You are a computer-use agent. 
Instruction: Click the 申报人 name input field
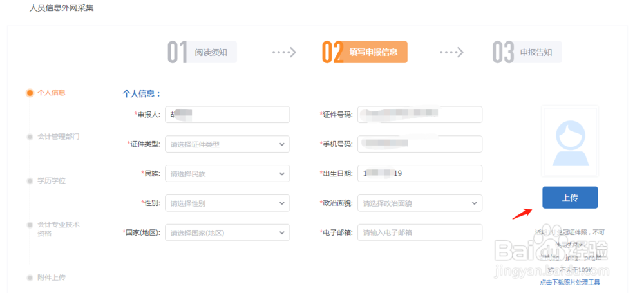click(x=227, y=114)
